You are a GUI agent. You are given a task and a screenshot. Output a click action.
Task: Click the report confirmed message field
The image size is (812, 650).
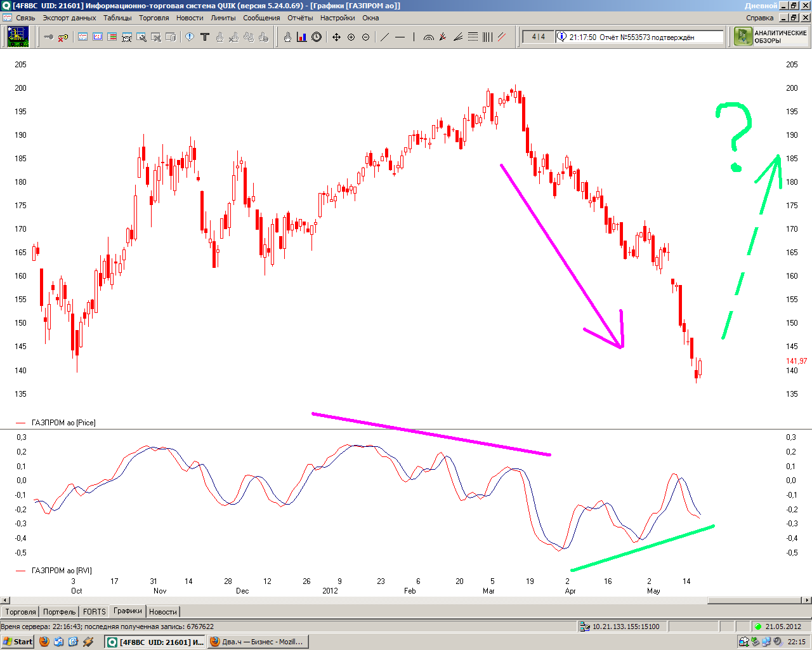(x=639, y=37)
